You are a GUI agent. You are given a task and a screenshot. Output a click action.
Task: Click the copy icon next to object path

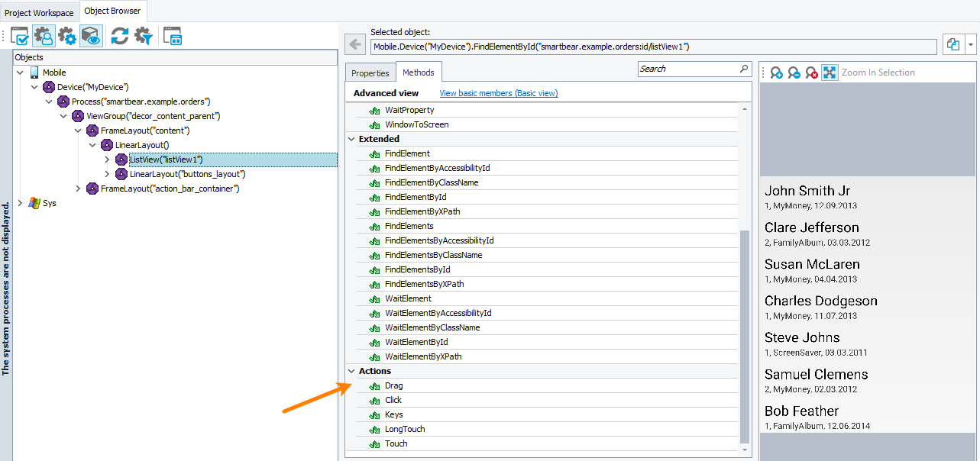(953, 45)
